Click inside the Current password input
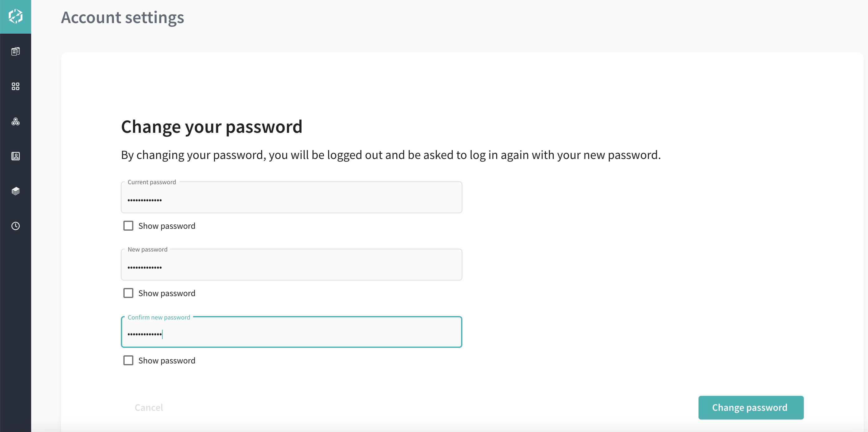 [x=291, y=198]
